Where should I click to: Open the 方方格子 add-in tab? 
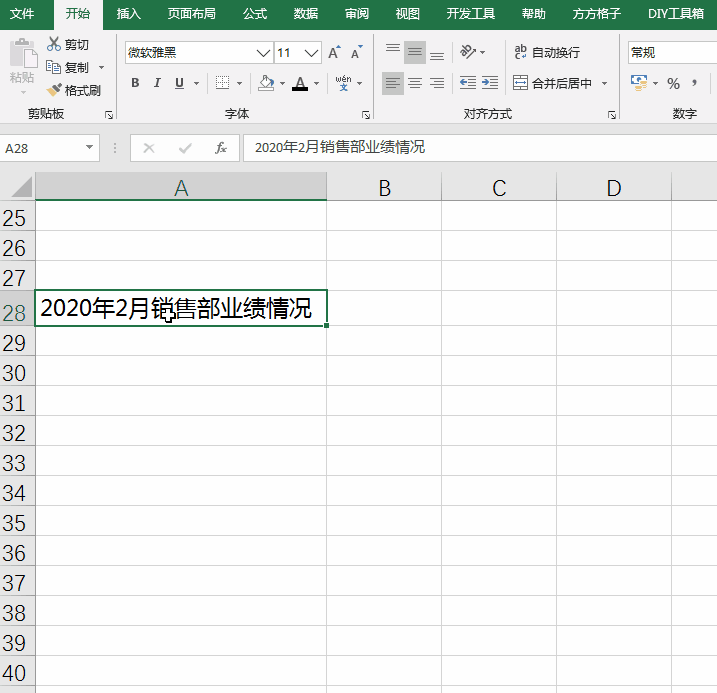pyautogui.click(x=597, y=14)
